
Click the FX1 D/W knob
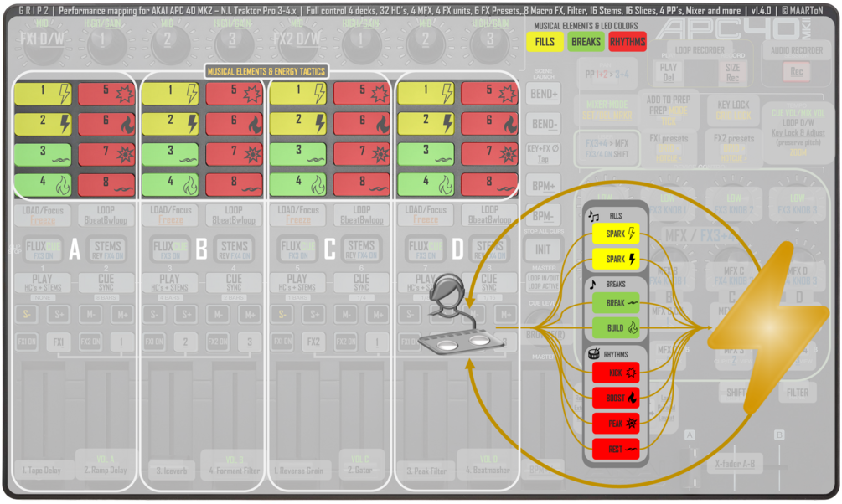point(42,44)
